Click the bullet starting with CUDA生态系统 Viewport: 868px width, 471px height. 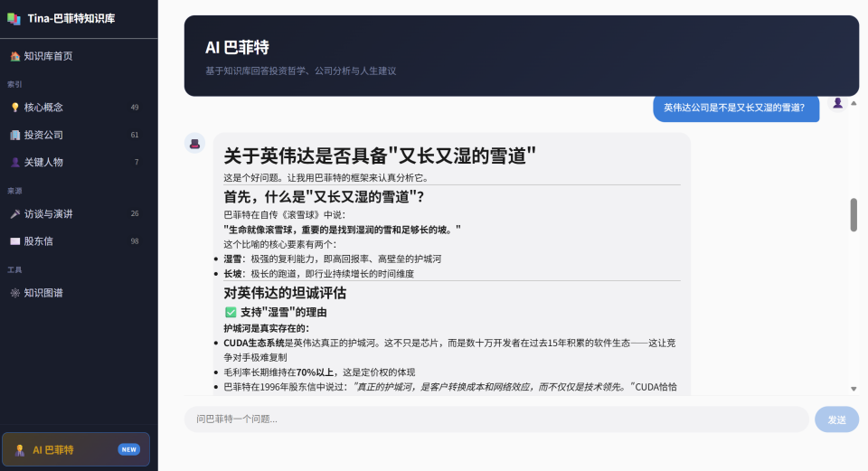(449, 351)
